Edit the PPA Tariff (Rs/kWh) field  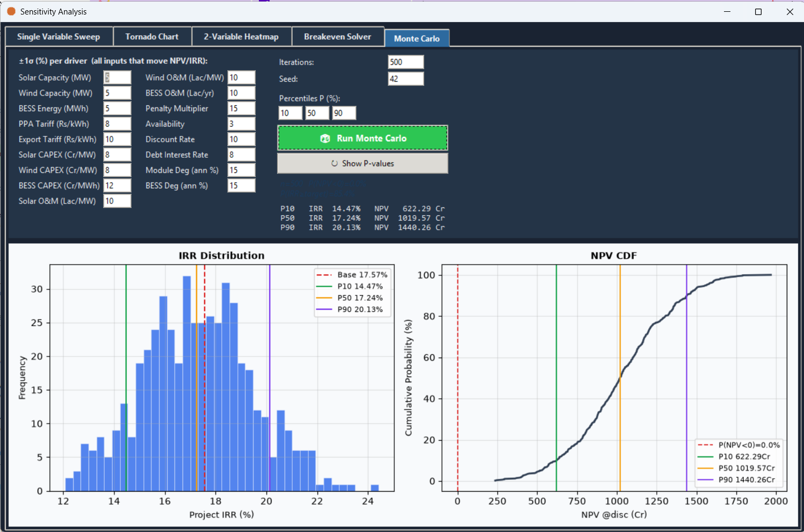click(117, 123)
